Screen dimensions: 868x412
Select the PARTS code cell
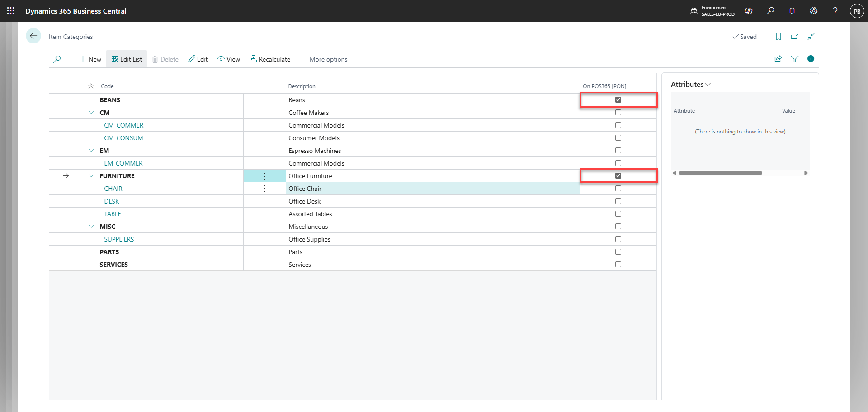[x=164, y=252]
